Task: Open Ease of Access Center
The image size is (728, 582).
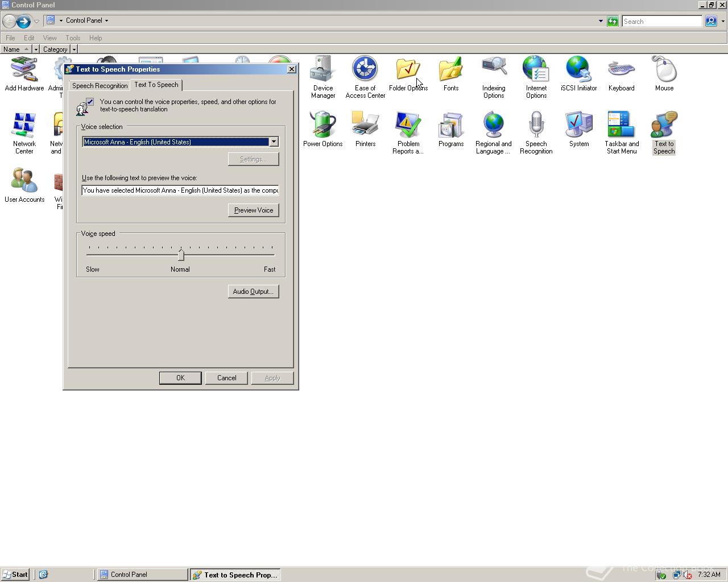Action: click(365, 77)
